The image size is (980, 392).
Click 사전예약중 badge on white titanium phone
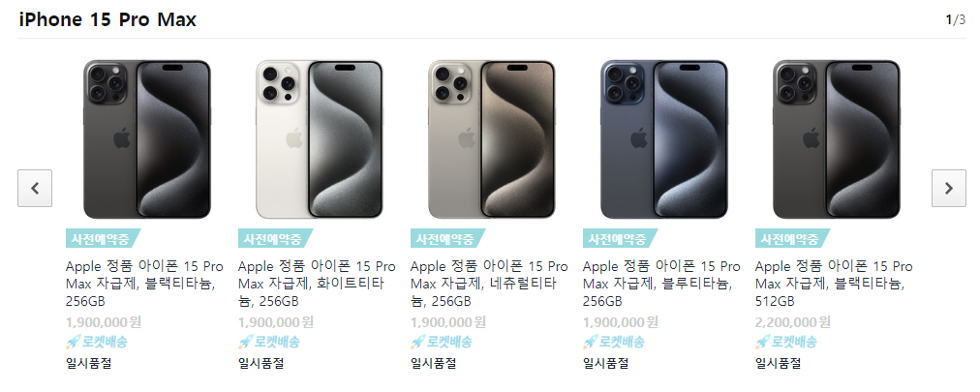pos(275,238)
